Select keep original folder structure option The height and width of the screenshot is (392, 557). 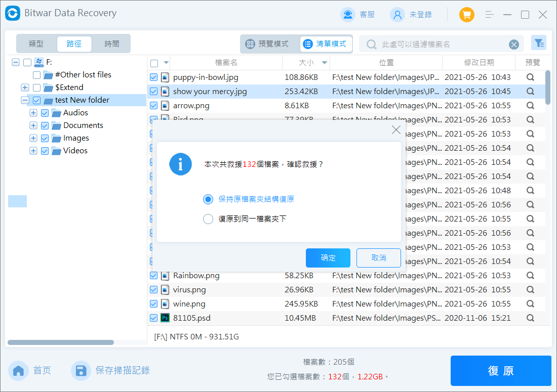pyautogui.click(x=208, y=199)
